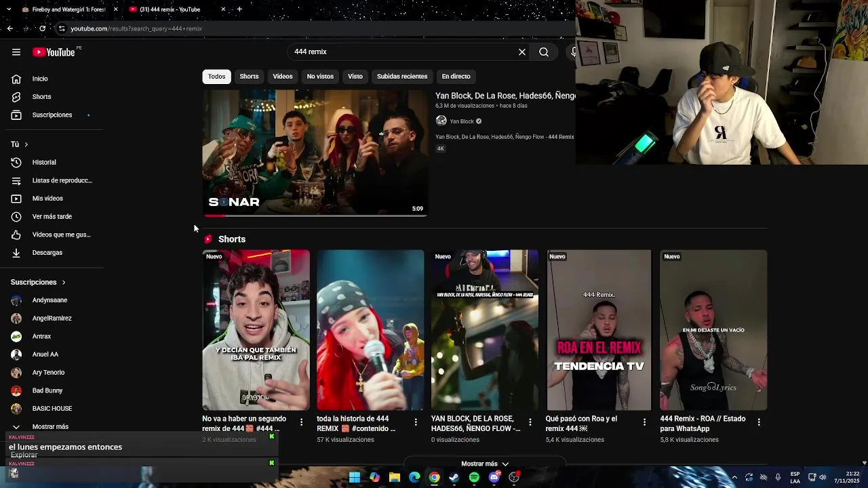Viewport: 868px width, 488px height.
Task: Select the No vistos filter chip
Action: [x=320, y=77]
